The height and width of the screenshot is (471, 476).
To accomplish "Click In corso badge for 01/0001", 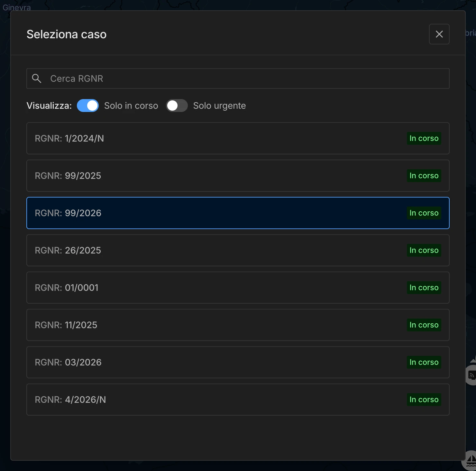I will pyautogui.click(x=424, y=288).
